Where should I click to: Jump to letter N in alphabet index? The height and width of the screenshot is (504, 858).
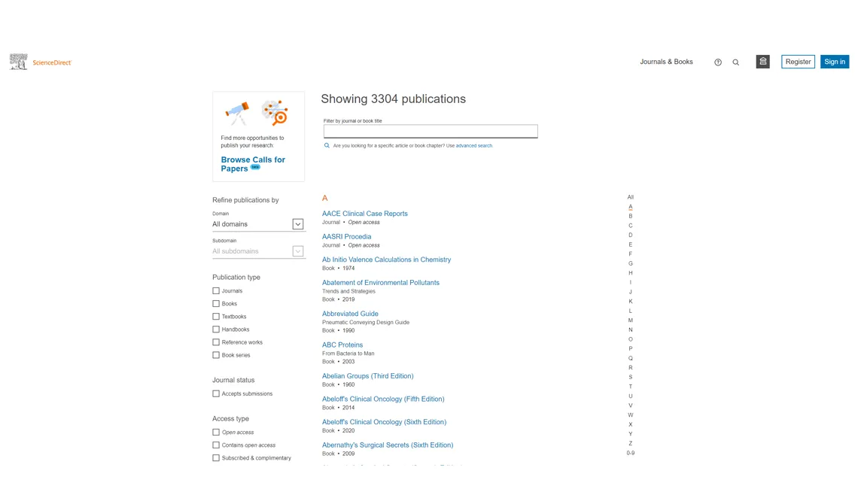pyautogui.click(x=631, y=330)
